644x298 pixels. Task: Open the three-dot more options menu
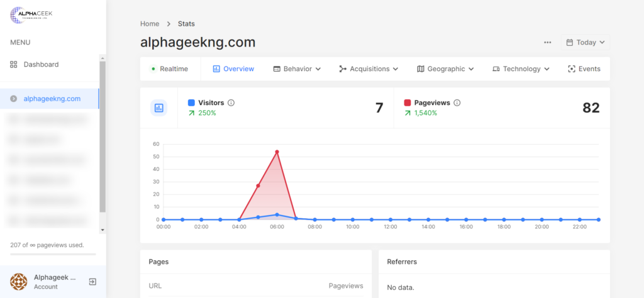[x=548, y=42]
